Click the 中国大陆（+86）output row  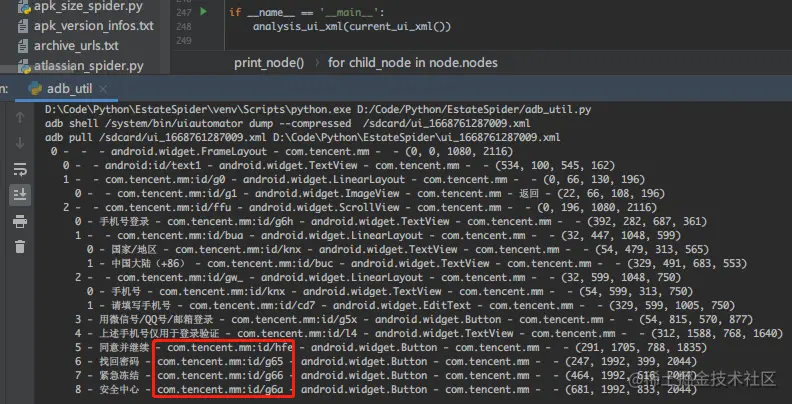tap(417, 264)
